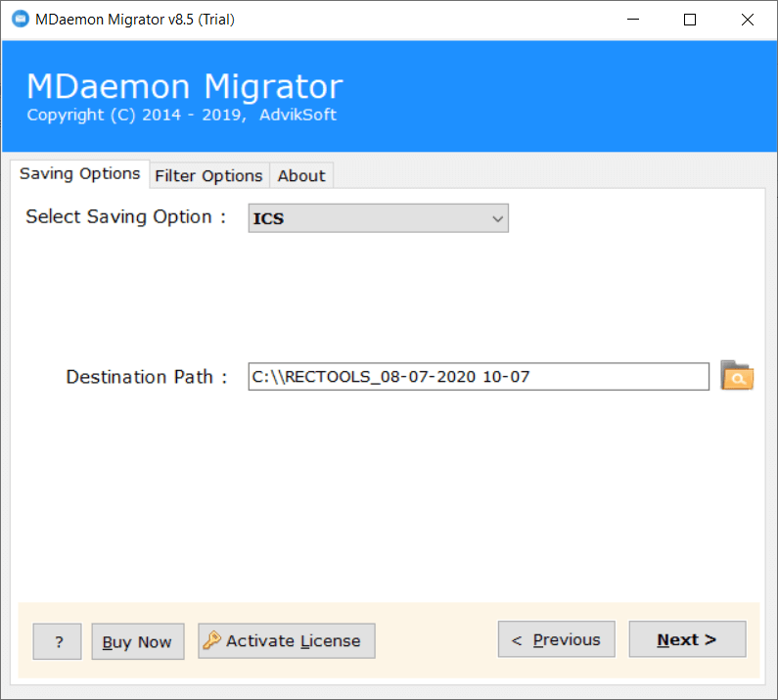Screen dimensions: 778x700
Task: Go back with the Previous button
Action: (556, 639)
